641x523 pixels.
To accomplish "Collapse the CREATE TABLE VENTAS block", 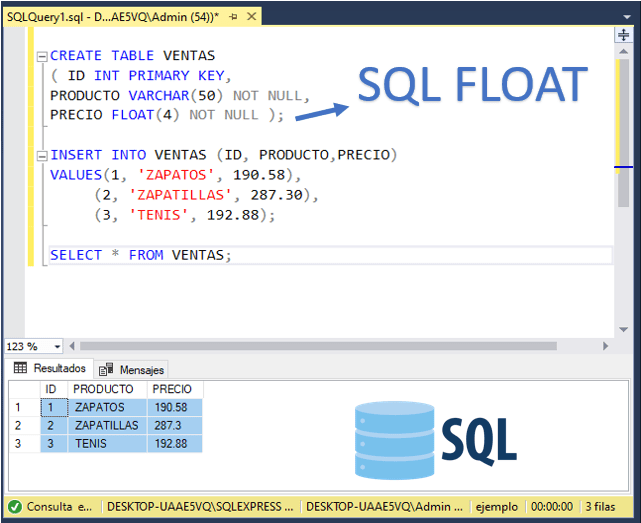I will point(41,57).
